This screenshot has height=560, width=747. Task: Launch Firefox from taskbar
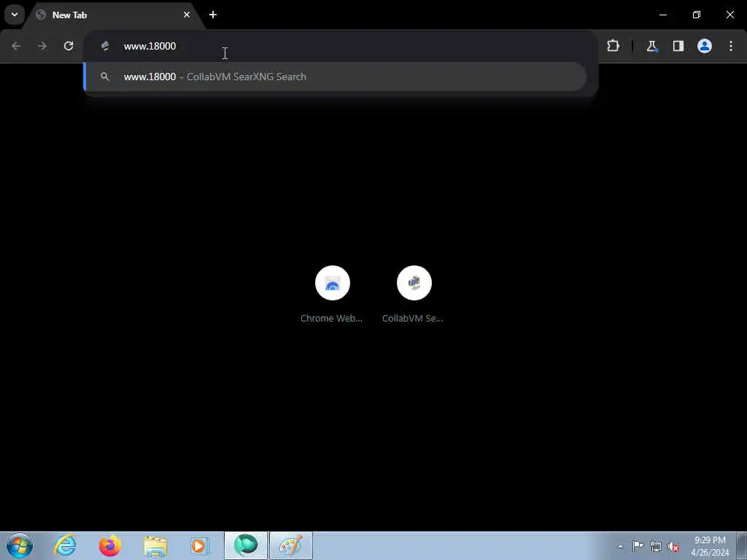(110, 545)
